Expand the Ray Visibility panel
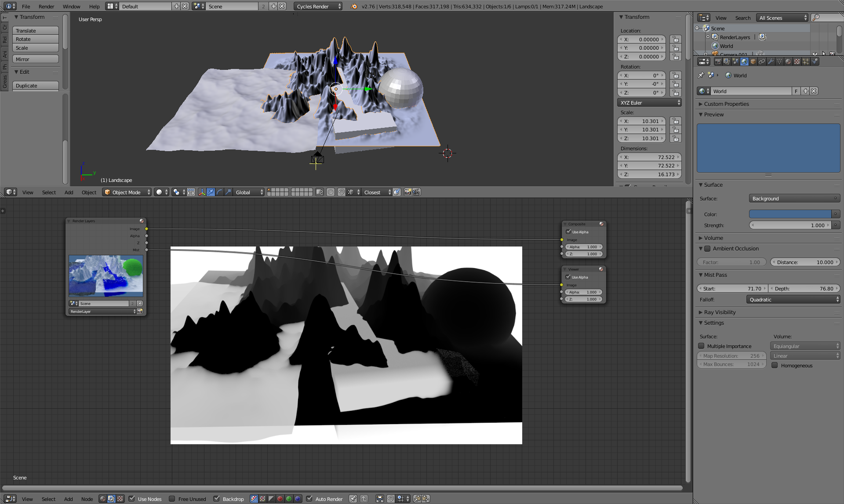This screenshot has height=504, width=844. tap(720, 312)
